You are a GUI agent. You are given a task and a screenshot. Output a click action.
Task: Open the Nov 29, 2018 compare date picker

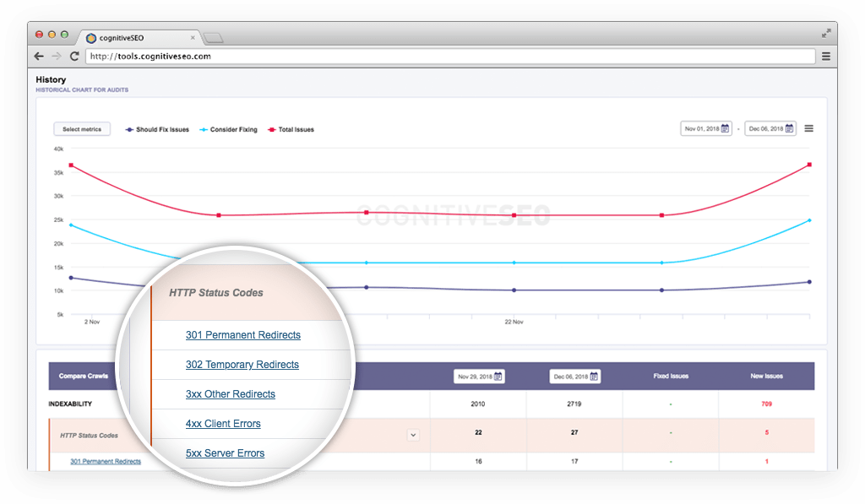coord(480,377)
